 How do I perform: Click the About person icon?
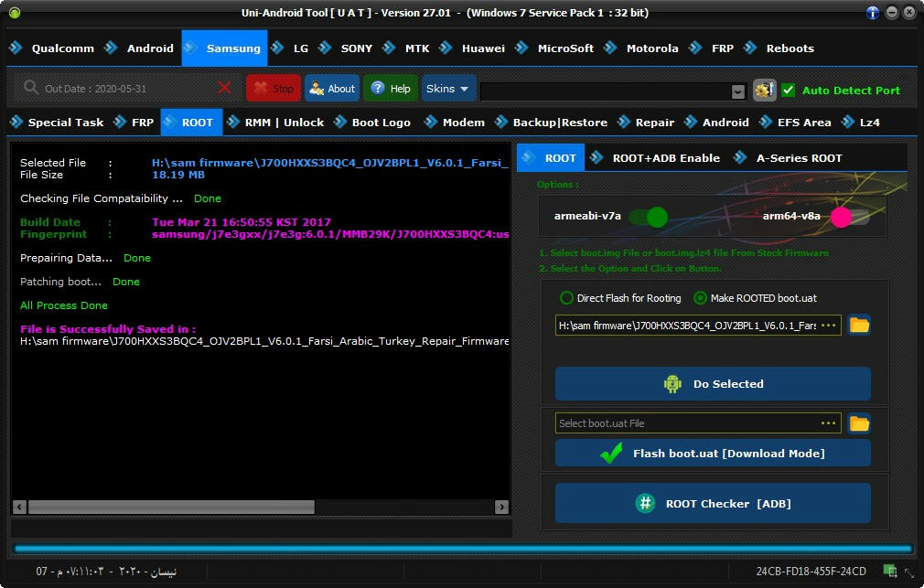pyautogui.click(x=317, y=89)
